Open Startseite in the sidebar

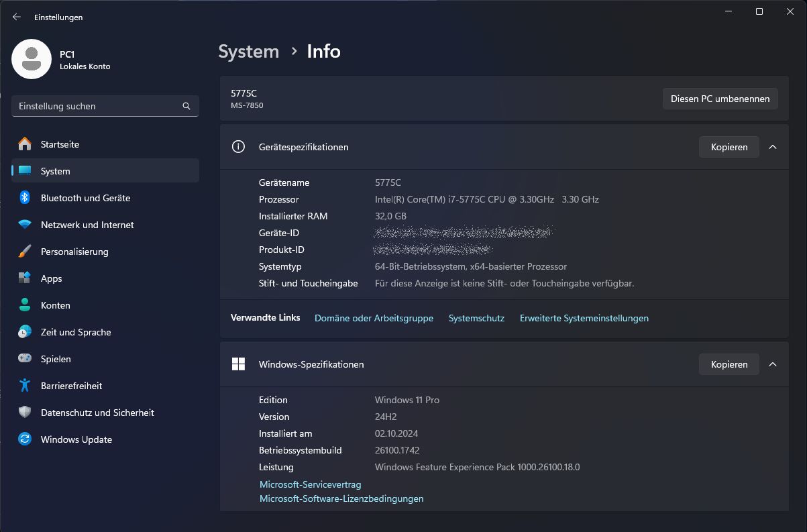pyautogui.click(x=105, y=144)
